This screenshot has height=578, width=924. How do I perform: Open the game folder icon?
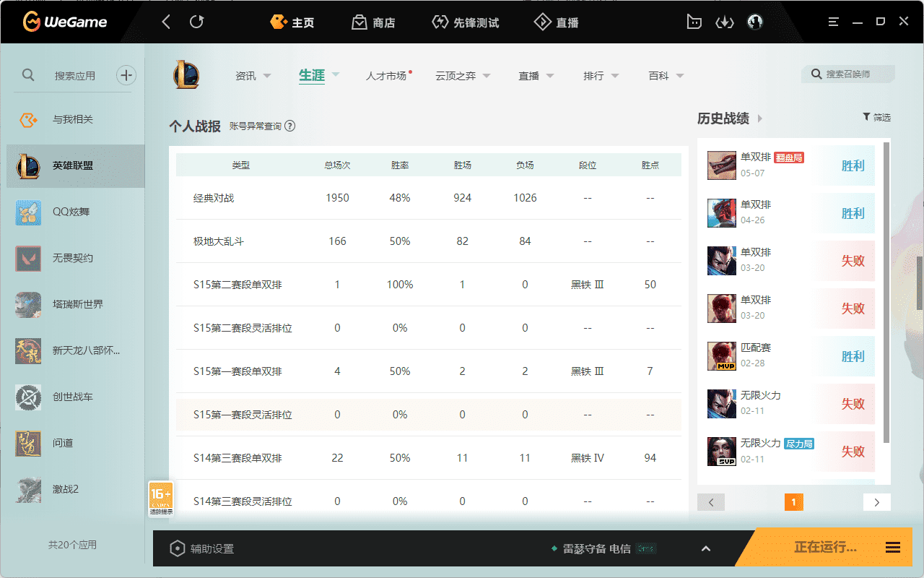[694, 22]
